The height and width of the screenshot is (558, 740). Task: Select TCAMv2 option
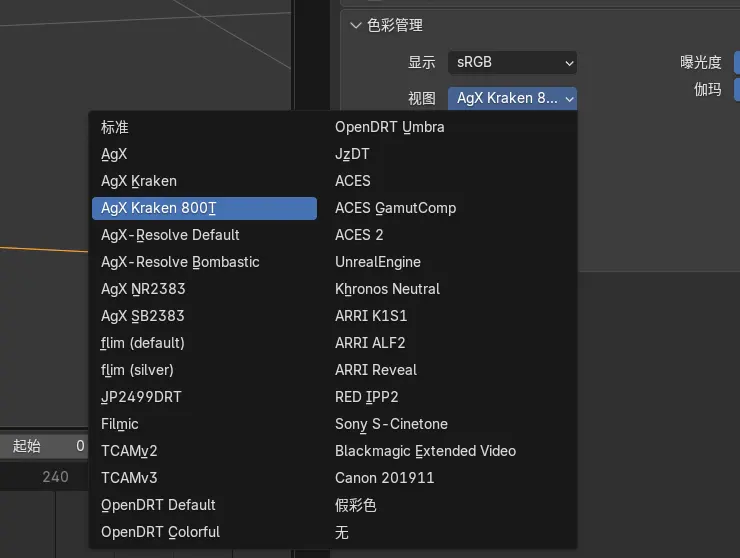(x=204, y=451)
